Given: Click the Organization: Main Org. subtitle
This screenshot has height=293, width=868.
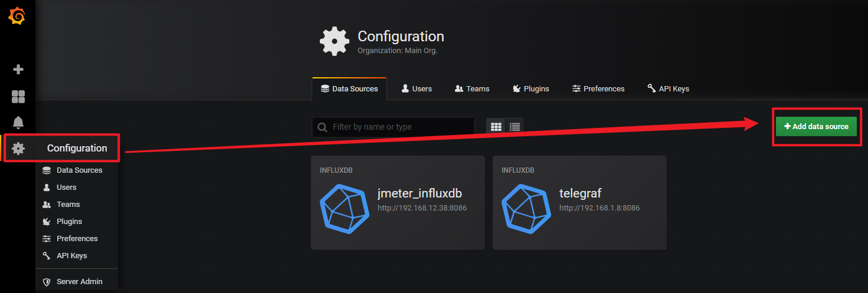Looking at the screenshot, I should coord(397,51).
